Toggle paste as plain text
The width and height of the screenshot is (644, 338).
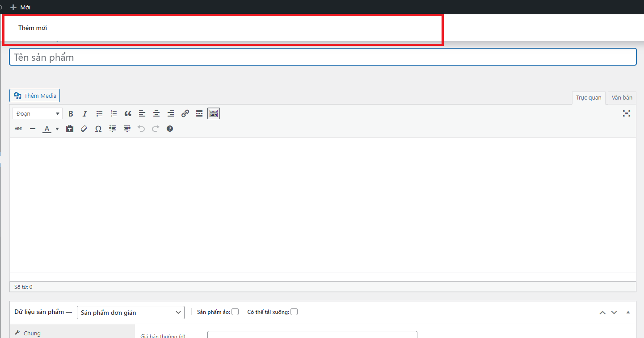tap(70, 129)
